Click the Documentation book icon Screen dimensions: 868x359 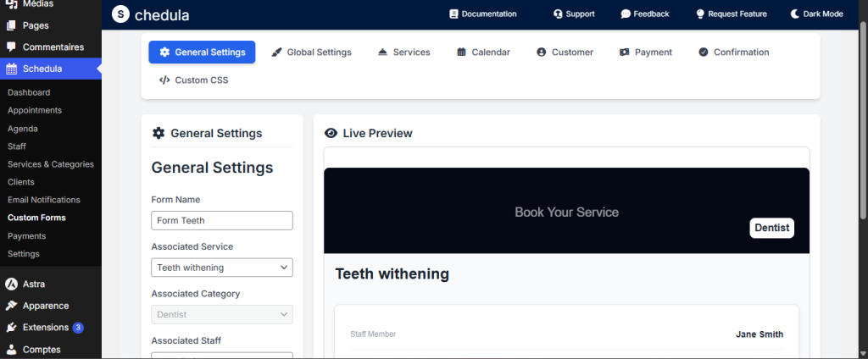click(x=453, y=14)
